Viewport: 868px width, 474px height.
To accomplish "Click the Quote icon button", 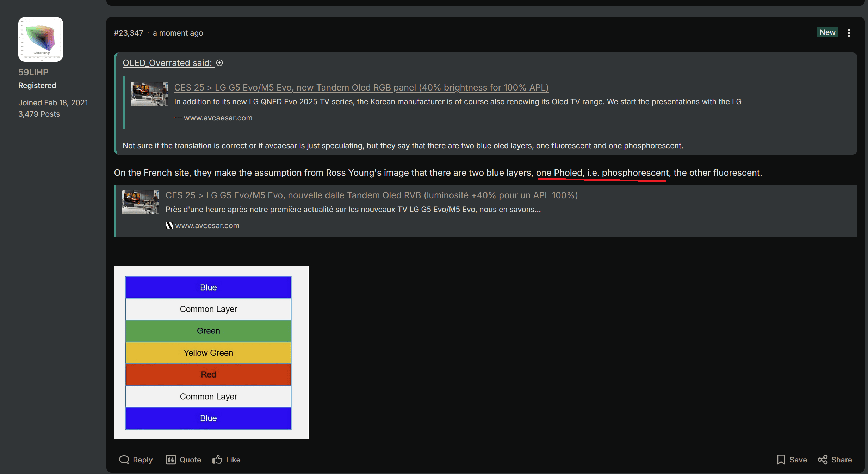I will pyautogui.click(x=171, y=460).
